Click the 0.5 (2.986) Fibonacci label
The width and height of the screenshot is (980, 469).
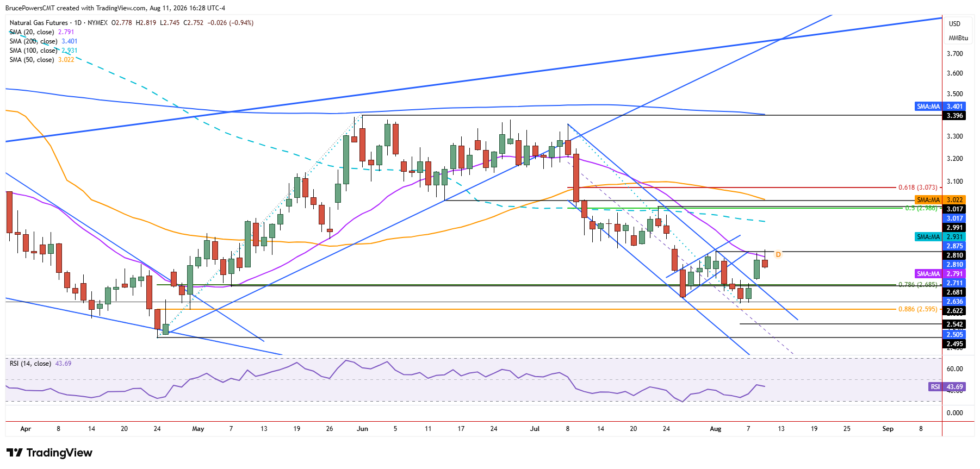921,208
